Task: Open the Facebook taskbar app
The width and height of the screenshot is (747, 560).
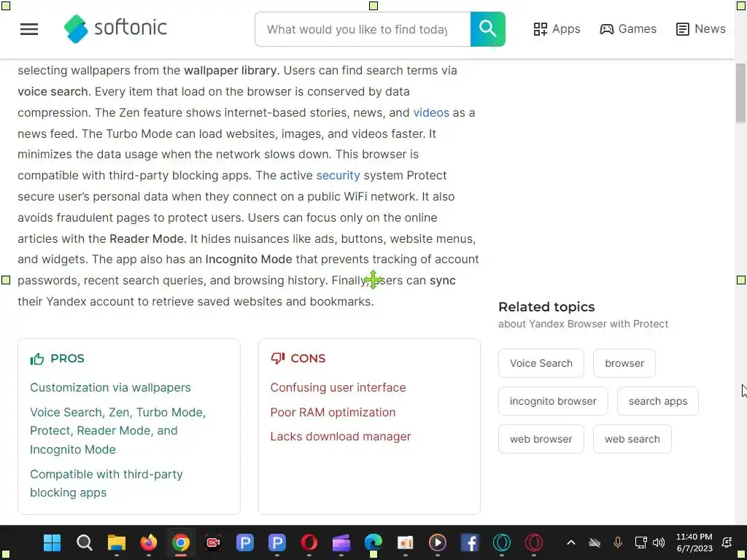Action: pos(470,542)
